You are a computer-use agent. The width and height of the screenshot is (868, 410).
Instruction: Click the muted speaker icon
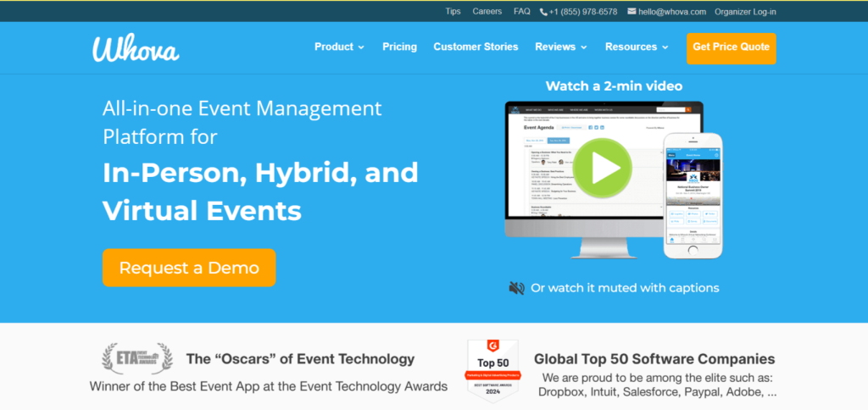[x=516, y=288]
